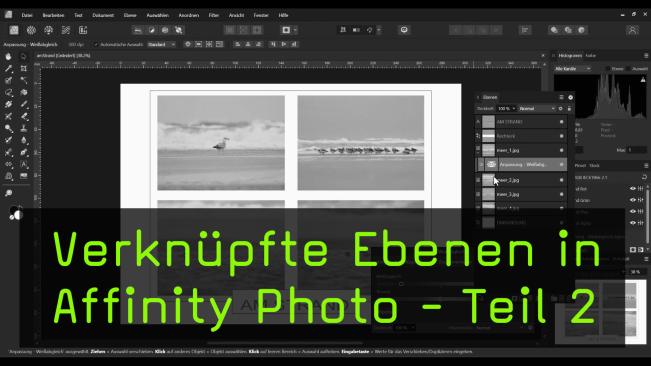Viewport: 651px width, 366px height.
Task: Toggle visibility of meer_2.jpg layer
Action: (x=561, y=180)
